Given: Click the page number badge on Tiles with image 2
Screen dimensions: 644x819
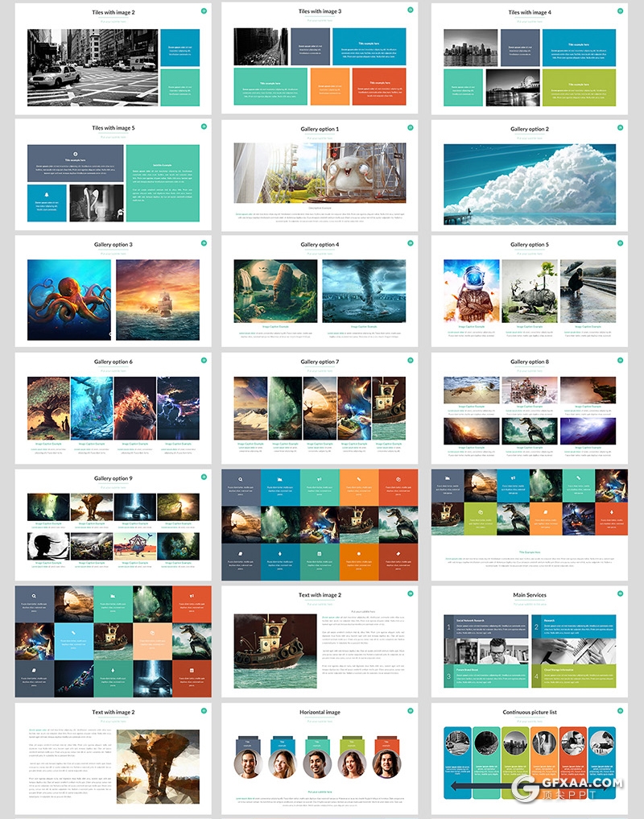Looking at the screenshot, I should [204, 11].
